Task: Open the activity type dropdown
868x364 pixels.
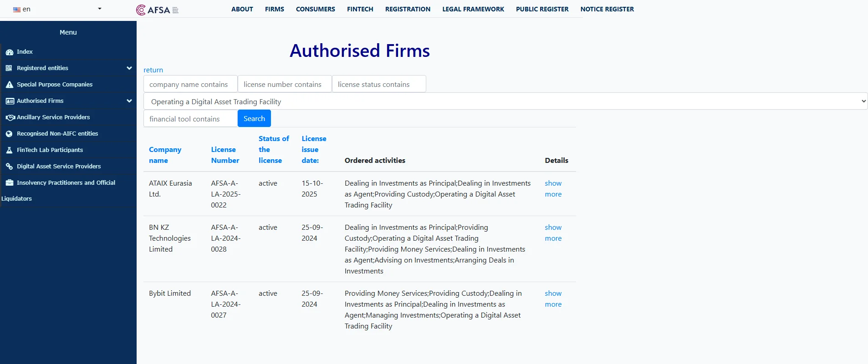Action: click(x=505, y=101)
